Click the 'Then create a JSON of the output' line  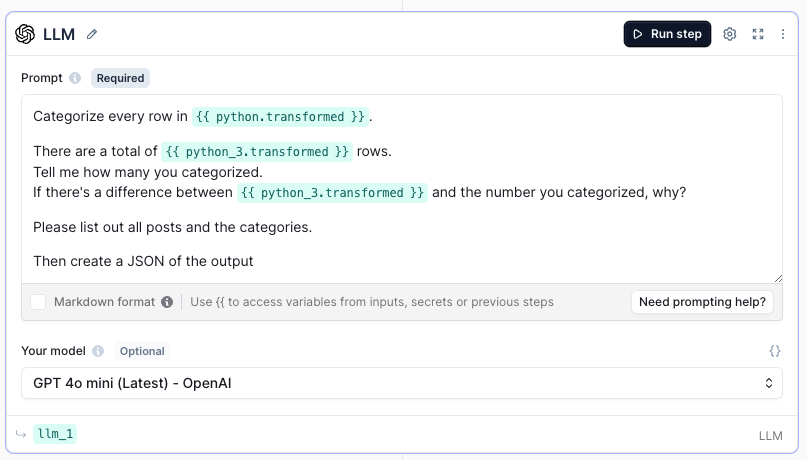click(143, 261)
